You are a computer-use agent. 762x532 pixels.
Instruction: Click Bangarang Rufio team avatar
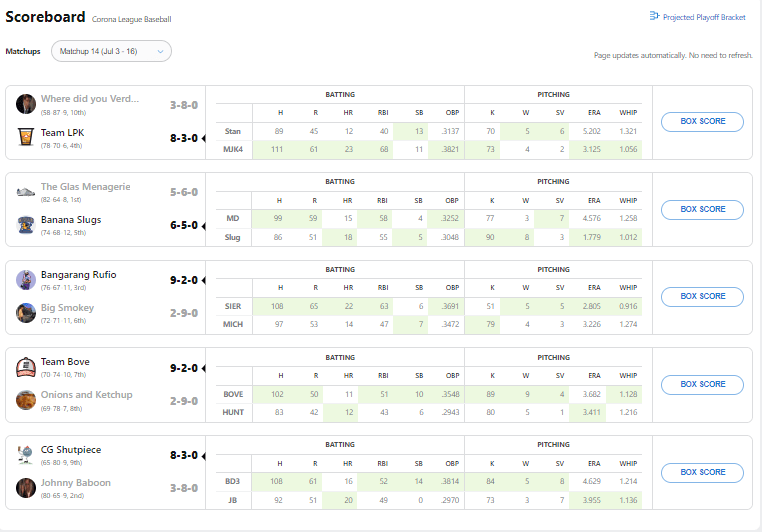tap(26, 280)
